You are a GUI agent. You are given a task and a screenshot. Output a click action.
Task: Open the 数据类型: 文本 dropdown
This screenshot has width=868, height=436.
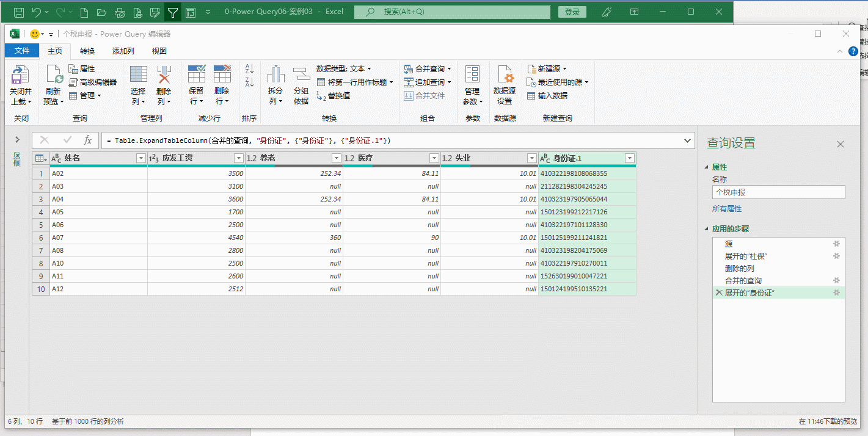pyautogui.click(x=343, y=69)
